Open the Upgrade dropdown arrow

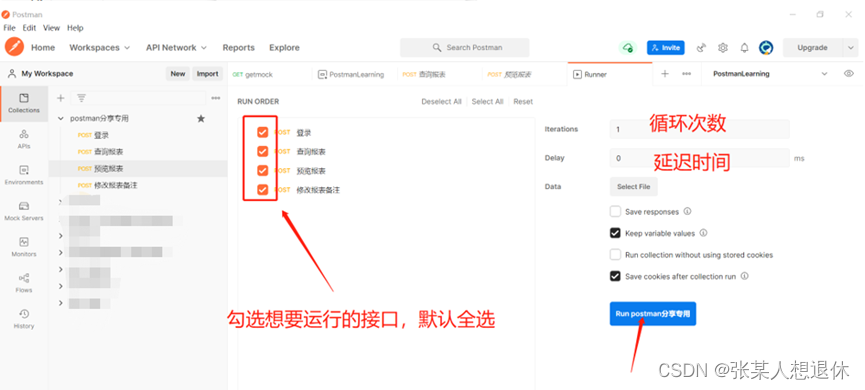click(x=850, y=48)
